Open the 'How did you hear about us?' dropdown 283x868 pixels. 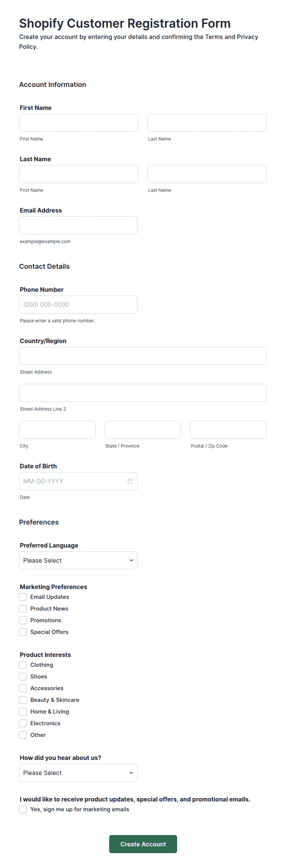click(x=78, y=773)
